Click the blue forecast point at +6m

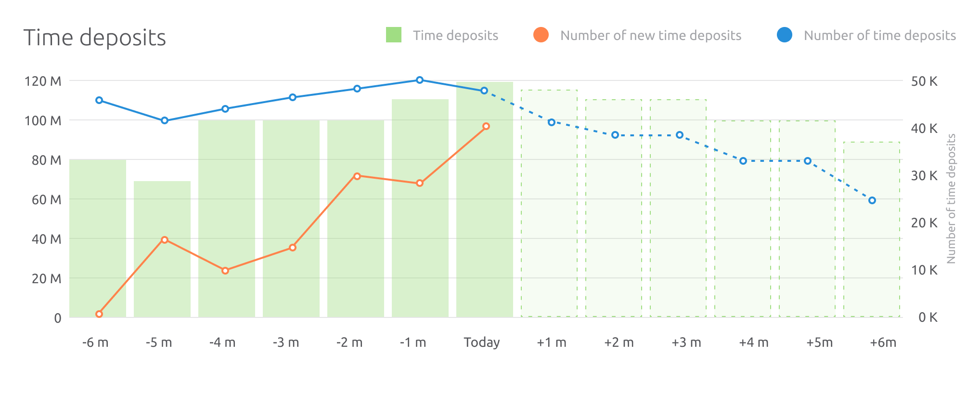click(872, 200)
